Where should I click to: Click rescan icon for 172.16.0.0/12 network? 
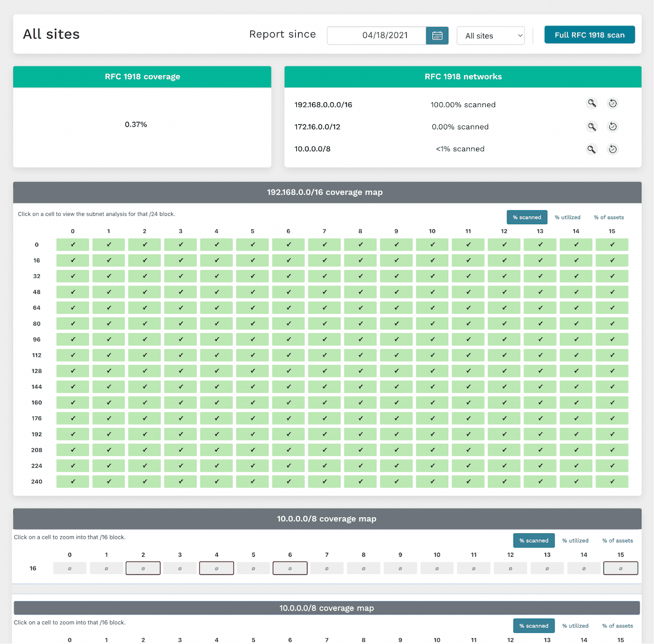612,126
